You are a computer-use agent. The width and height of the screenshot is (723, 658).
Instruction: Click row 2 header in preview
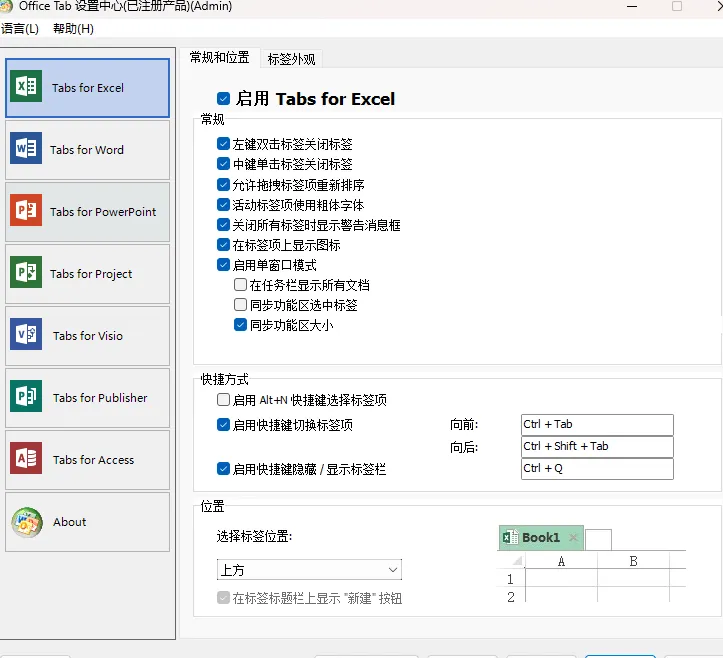coord(510,597)
